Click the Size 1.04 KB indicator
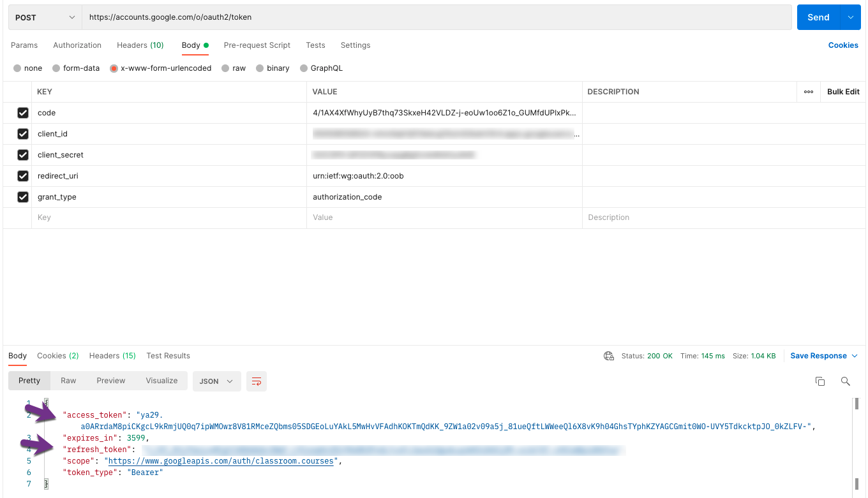The height and width of the screenshot is (498, 868). [754, 356]
